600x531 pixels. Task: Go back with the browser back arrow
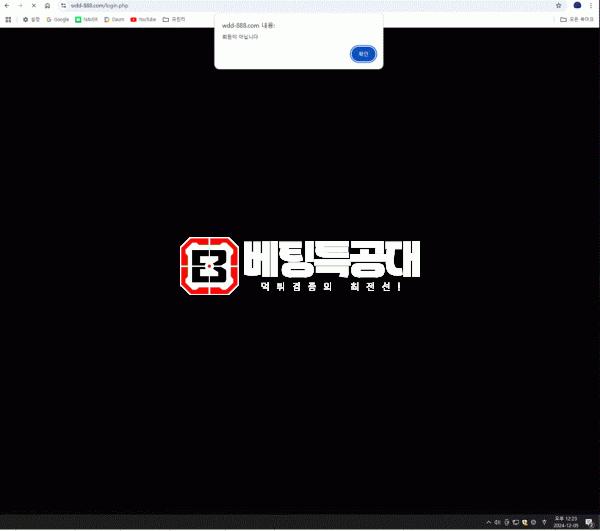pos(7,6)
